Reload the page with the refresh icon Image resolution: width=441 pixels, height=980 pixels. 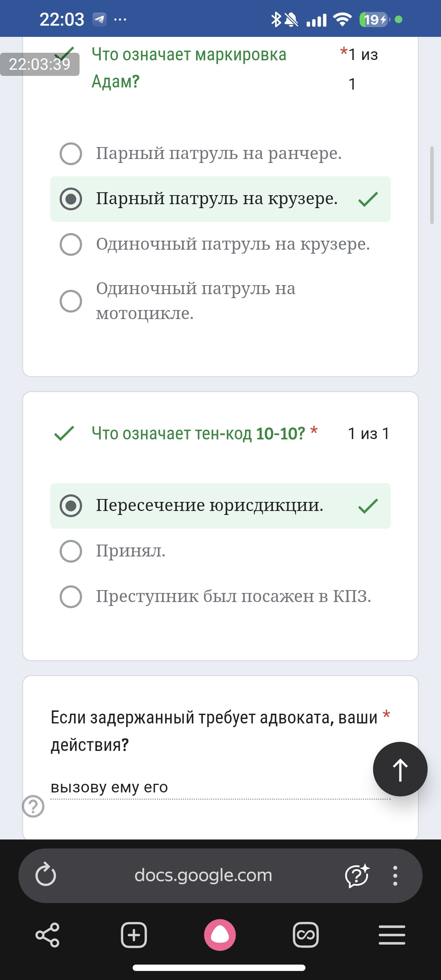click(x=46, y=875)
